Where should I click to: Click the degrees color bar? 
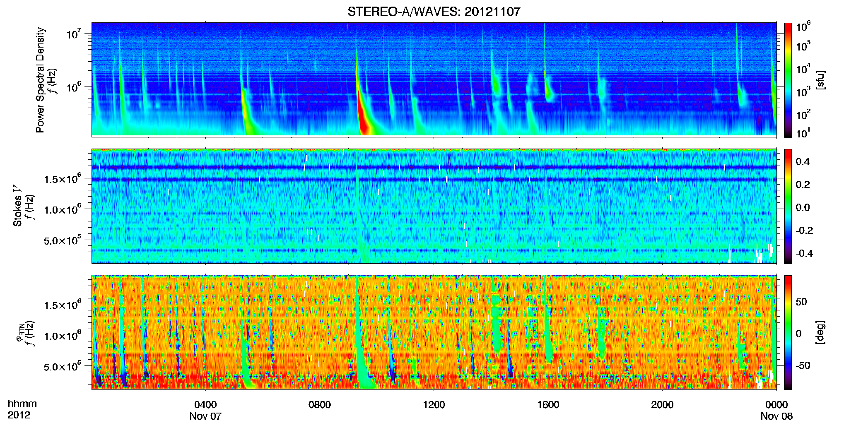point(788,333)
